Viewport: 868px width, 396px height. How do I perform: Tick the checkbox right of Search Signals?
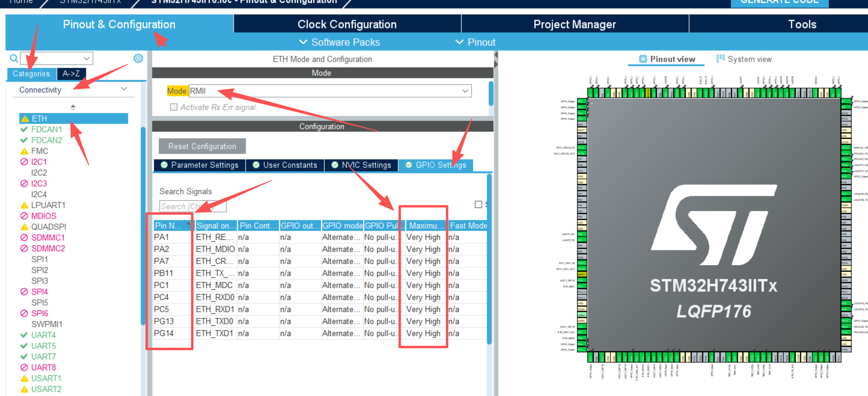pos(478,204)
